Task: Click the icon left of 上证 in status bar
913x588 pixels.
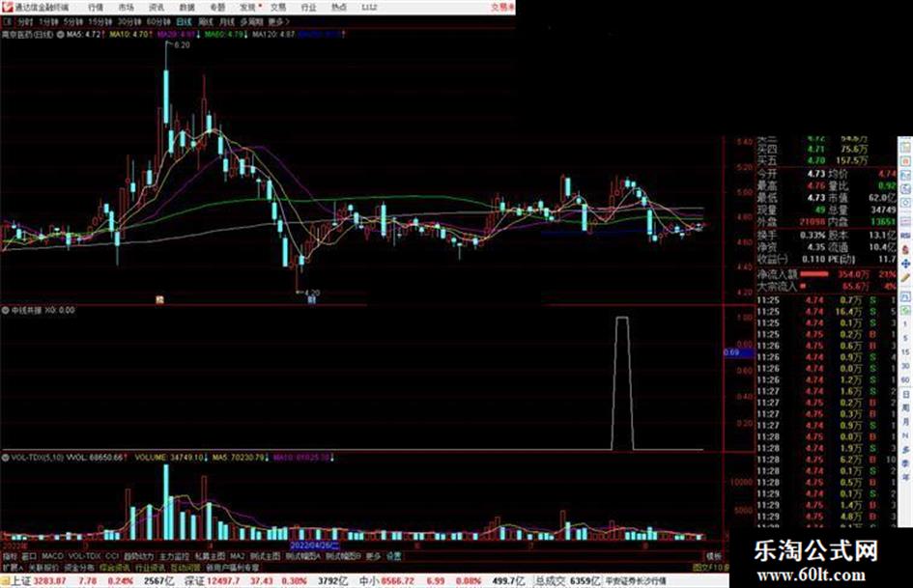Action: 5,580
